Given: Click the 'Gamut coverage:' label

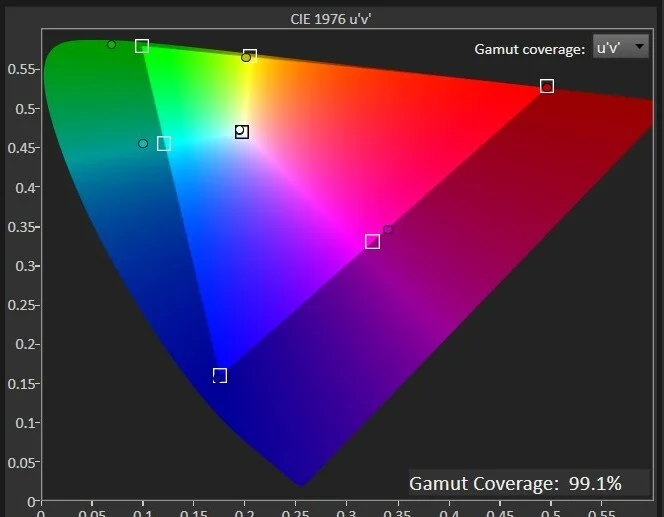Looking at the screenshot, I should tap(529, 49).
